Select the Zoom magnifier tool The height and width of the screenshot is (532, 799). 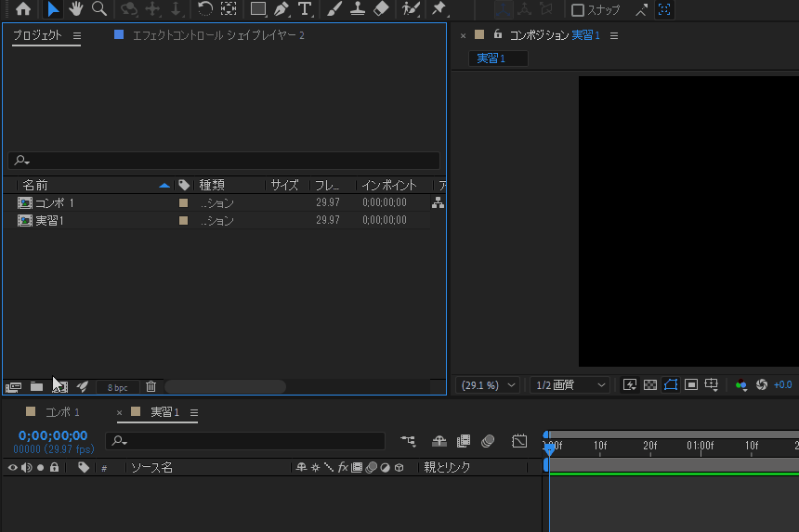click(98, 8)
